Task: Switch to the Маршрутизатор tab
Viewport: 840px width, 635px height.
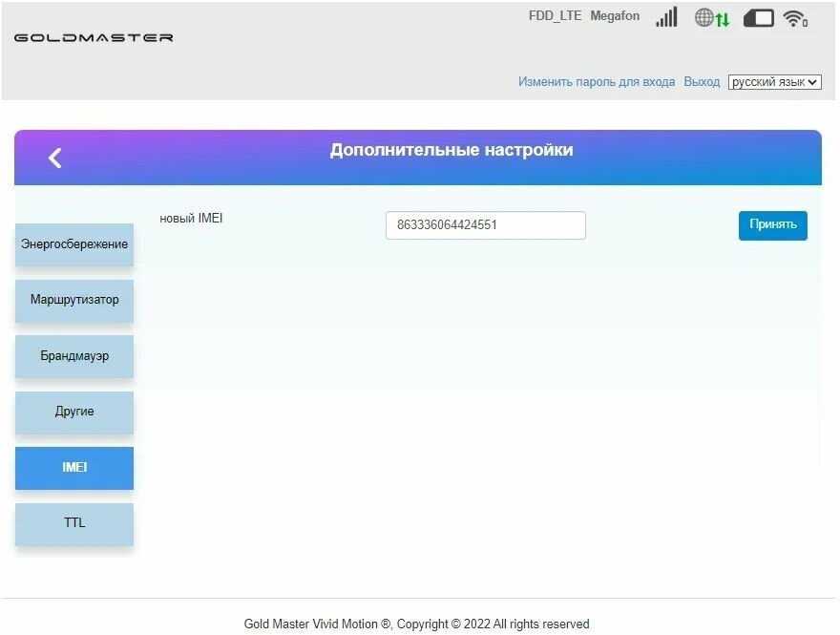Action: click(74, 300)
